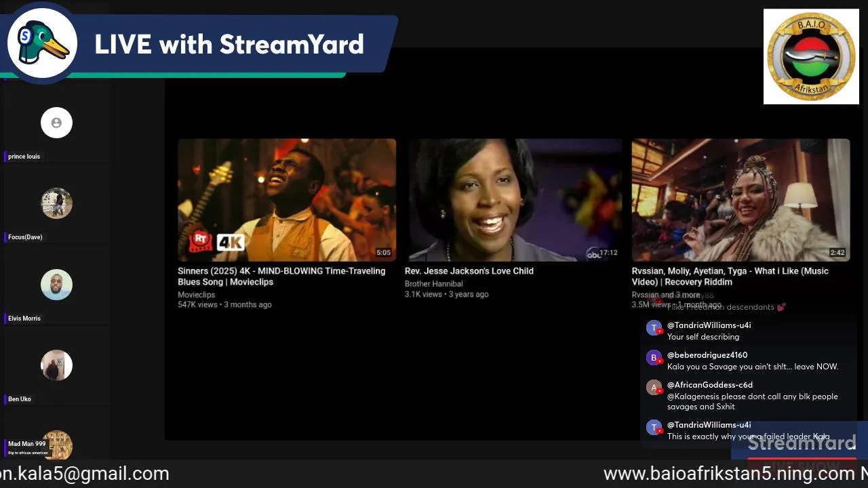Viewport: 868px width, 488px height.
Task: Click the T avatar beside the 'failed leader' comment
Action: [654, 428]
